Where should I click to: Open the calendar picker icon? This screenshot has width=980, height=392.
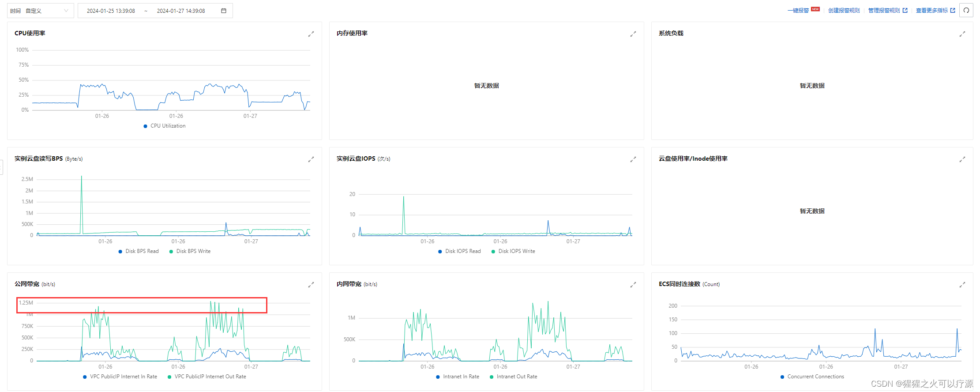(224, 11)
